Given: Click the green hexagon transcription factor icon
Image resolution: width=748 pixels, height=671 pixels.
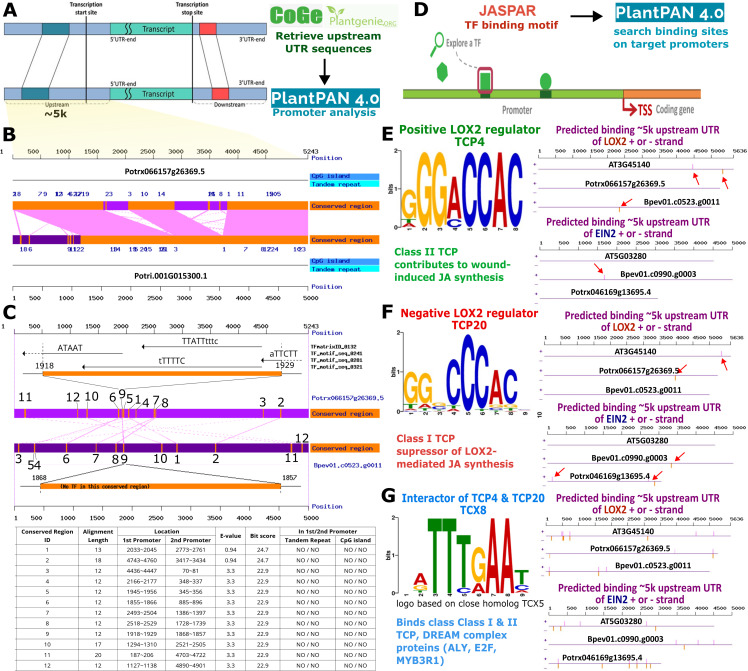Looking at the screenshot, I should 442,72.
